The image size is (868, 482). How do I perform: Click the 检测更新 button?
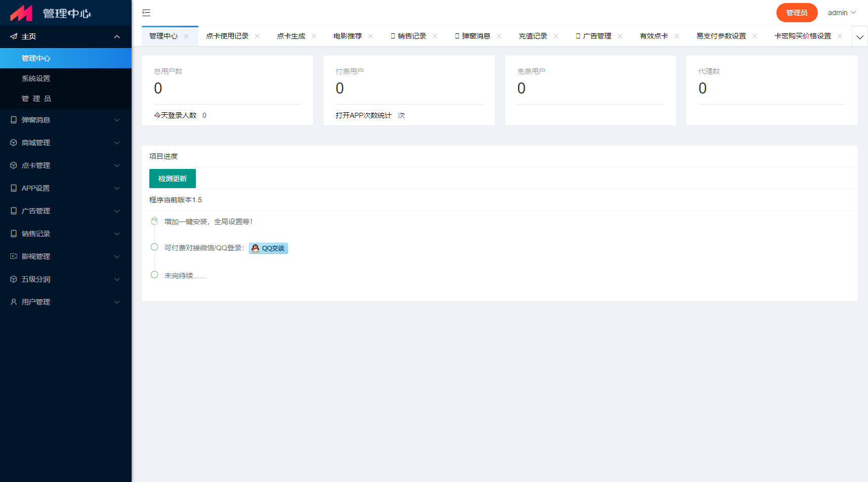173,179
